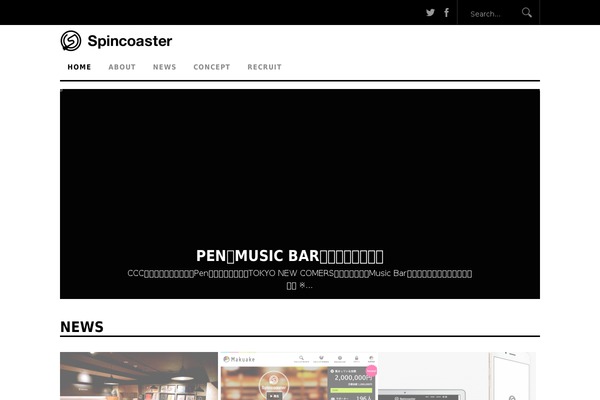The image size is (600, 400).
Task: Open the Spincoaster wordmark home link
Action: (130, 41)
